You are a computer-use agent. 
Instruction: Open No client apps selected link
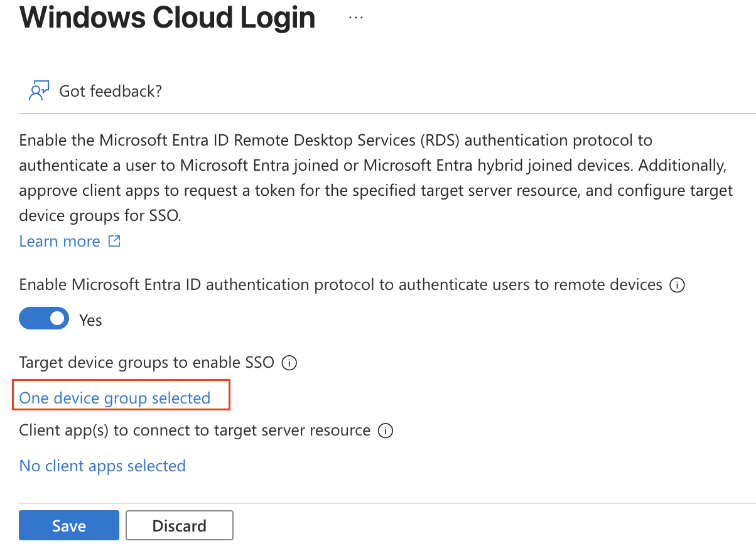102,466
